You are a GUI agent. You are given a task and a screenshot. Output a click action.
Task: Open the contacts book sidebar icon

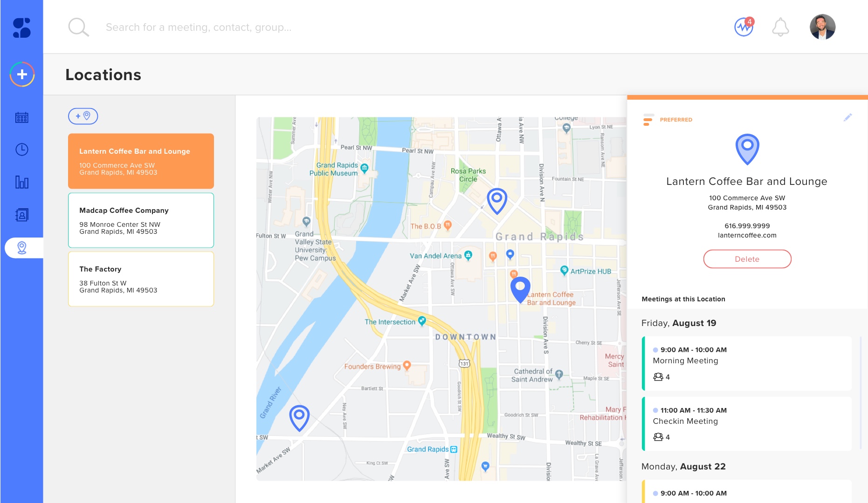coord(22,215)
